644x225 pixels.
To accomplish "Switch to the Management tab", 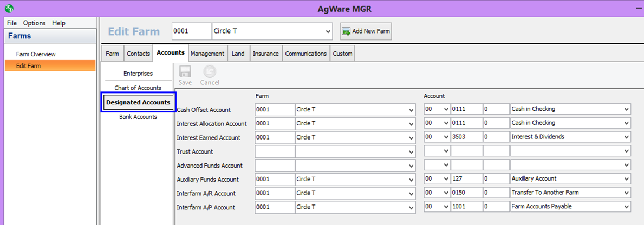I will click(x=207, y=54).
